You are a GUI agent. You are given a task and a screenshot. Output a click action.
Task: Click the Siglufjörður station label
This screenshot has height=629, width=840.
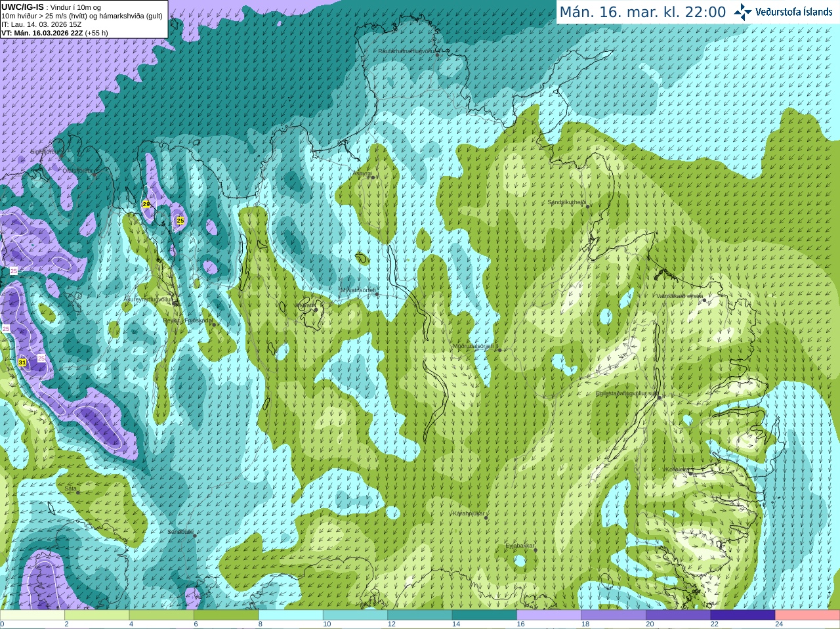46,152
